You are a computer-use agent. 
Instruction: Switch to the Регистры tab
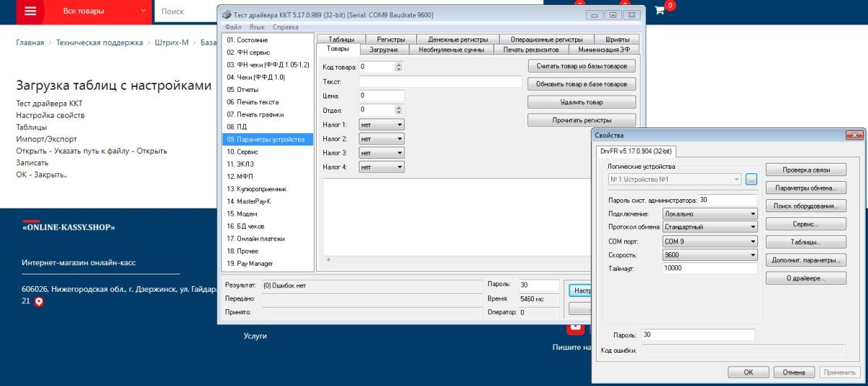point(391,39)
